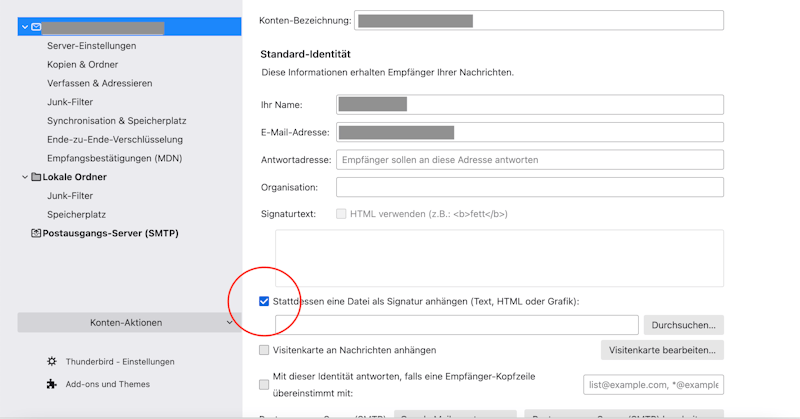The width and height of the screenshot is (800, 419).
Task: Enable Visitenkarte an Nachrichten anhängen
Action: coord(264,350)
